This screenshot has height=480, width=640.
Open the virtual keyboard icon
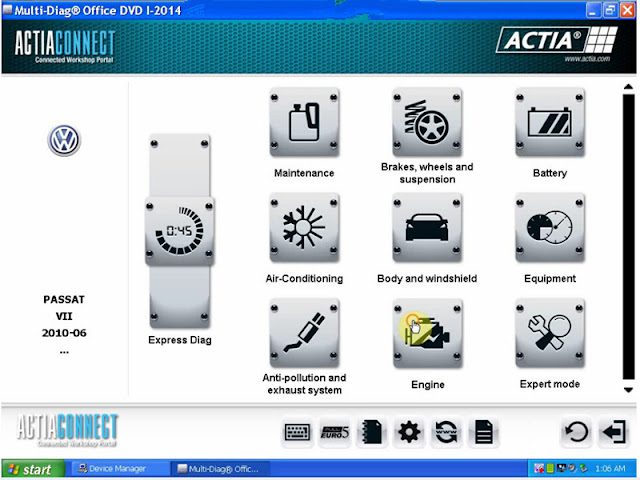(297, 432)
